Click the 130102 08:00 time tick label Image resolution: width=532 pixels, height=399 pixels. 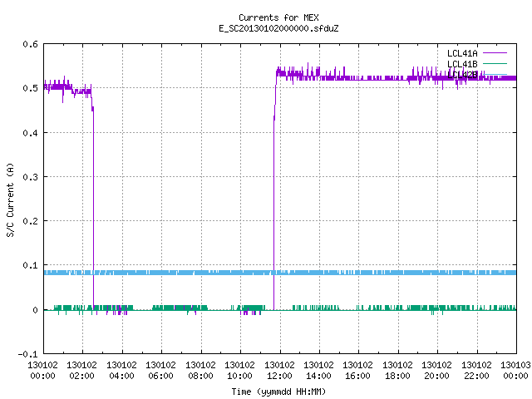[200, 370]
